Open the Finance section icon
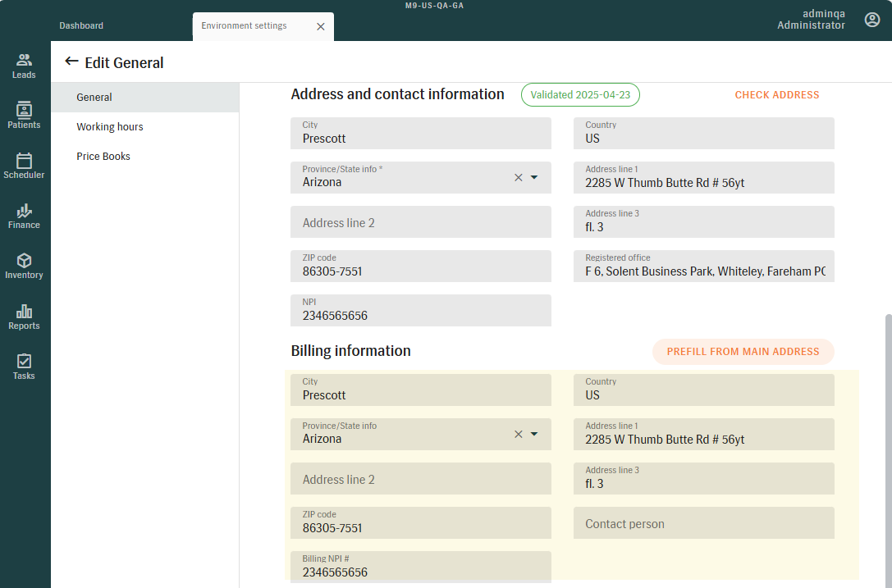Image resolution: width=892 pixels, height=588 pixels. (x=24, y=211)
